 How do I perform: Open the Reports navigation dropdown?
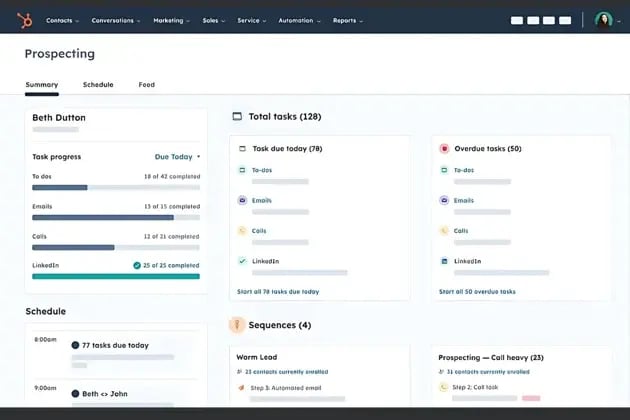click(x=348, y=20)
